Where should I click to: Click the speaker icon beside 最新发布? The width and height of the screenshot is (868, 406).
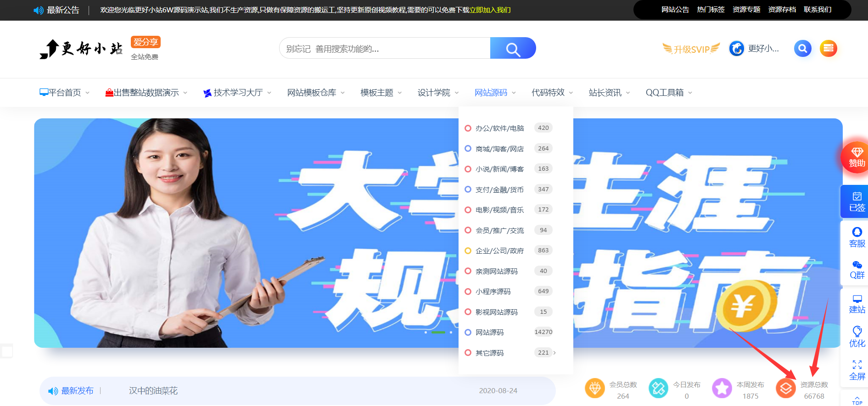[53, 391]
